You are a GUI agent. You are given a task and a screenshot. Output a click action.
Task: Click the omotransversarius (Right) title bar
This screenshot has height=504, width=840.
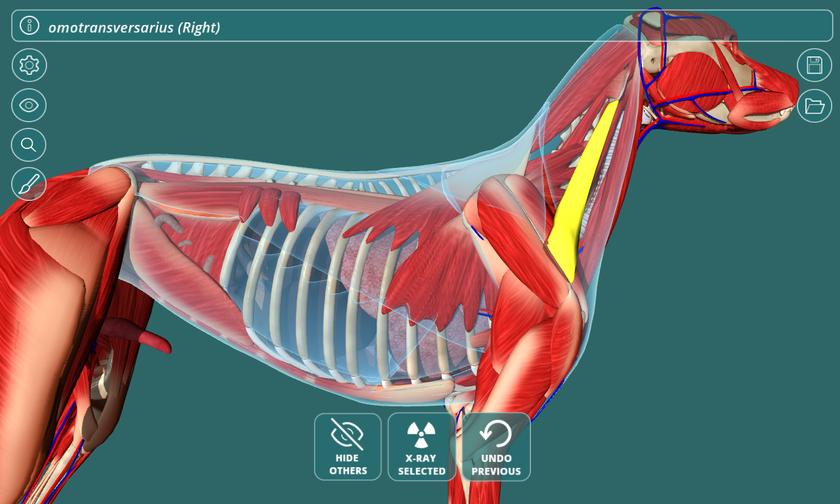[x=422, y=26]
